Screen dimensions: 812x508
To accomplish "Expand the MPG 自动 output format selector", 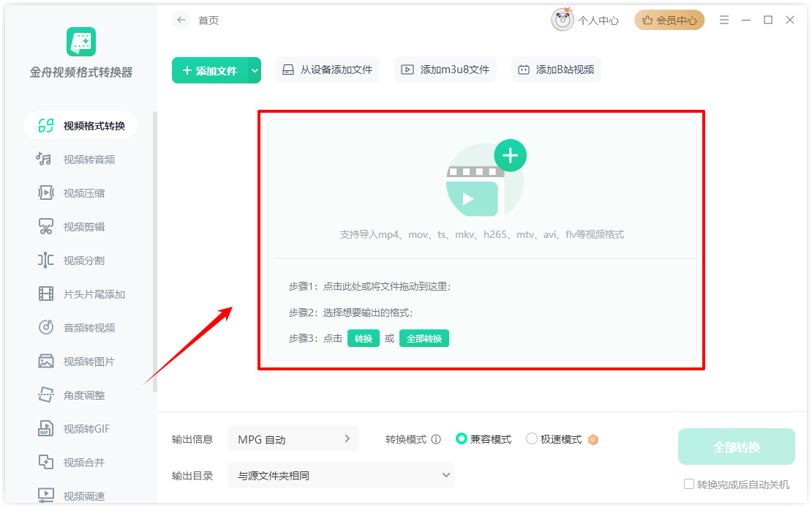I will [293, 440].
